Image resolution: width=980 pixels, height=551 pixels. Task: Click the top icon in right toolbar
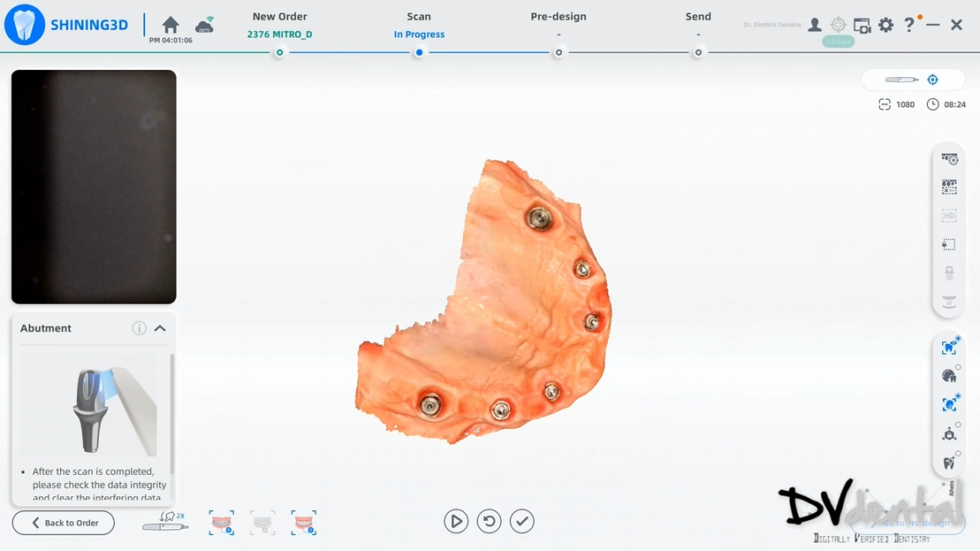point(949,159)
